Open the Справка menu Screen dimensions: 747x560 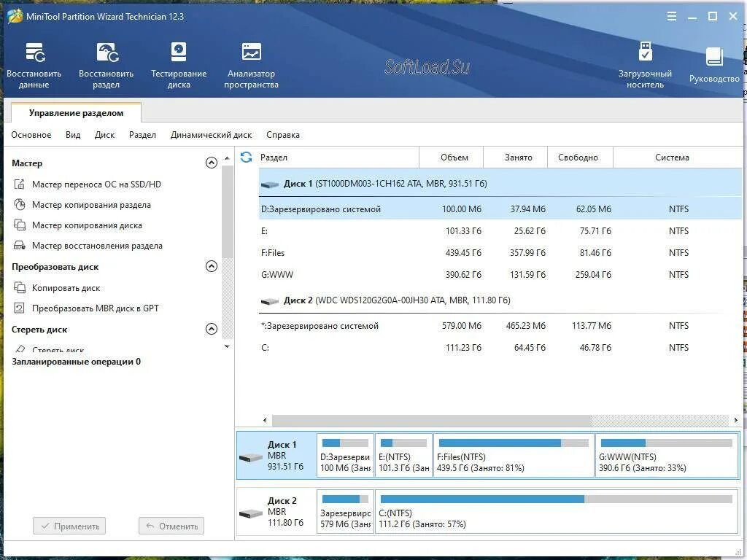283,135
